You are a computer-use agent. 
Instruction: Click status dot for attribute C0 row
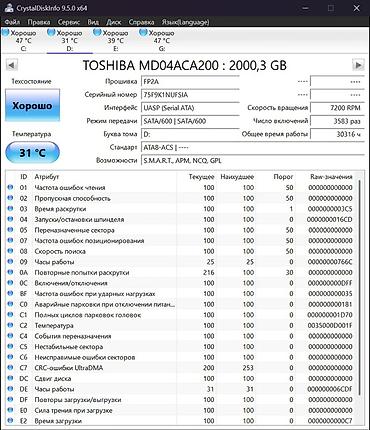click(10, 304)
